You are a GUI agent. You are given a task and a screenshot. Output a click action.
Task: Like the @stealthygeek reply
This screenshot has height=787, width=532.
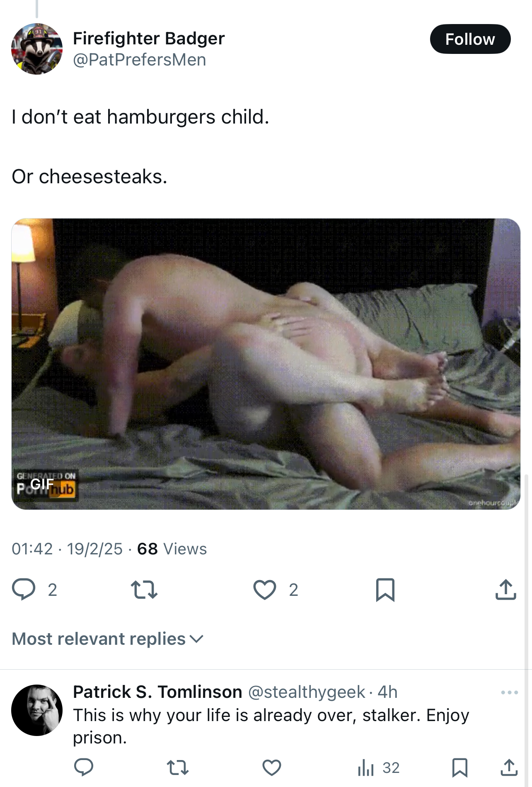(x=272, y=768)
